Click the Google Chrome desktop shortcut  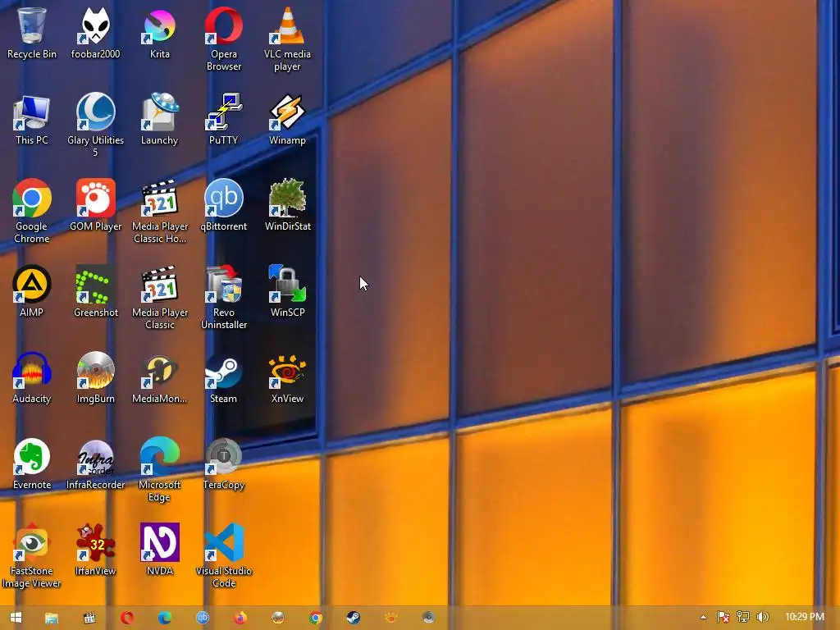pyautogui.click(x=32, y=212)
